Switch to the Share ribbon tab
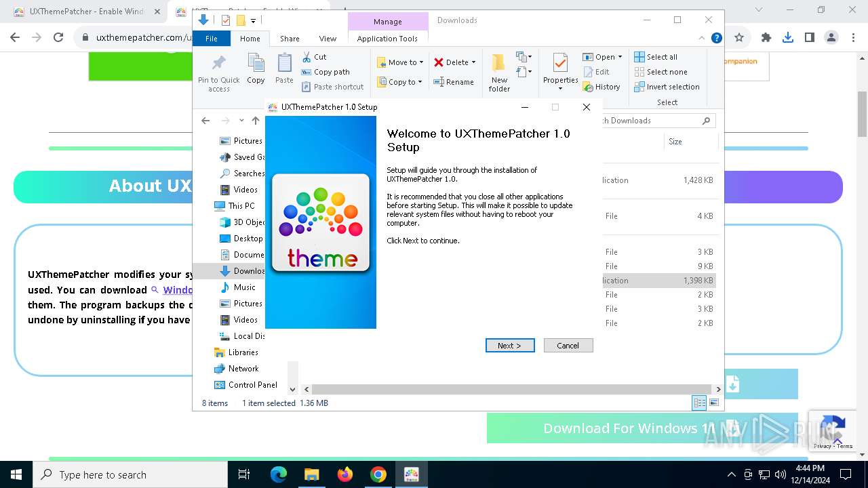The height and width of the screenshot is (488, 868). pos(290,39)
